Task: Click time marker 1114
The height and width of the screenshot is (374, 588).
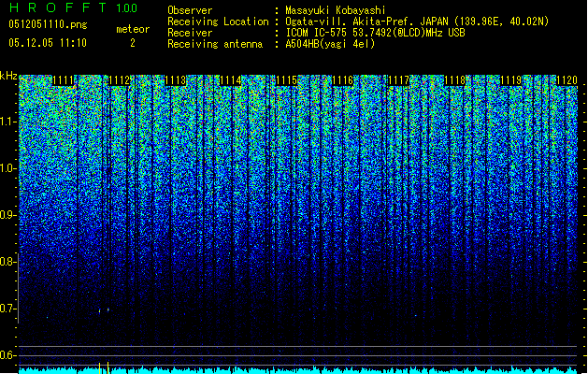Action: pyautogui.click(x=231, y=80)
